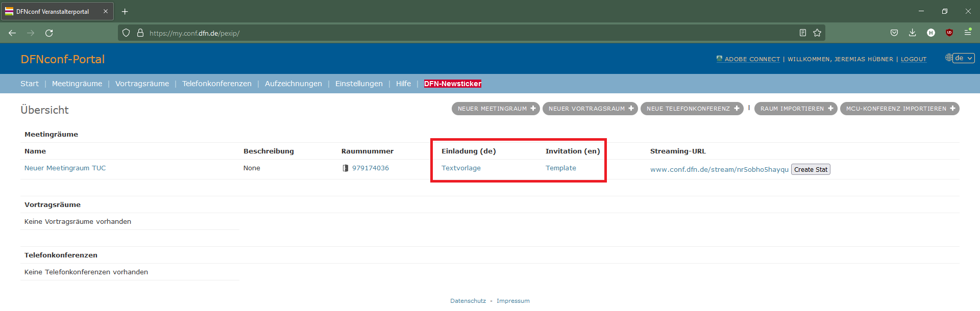980x311 pixels.
Task: Click the Logout link
Action: click(914, 59)
